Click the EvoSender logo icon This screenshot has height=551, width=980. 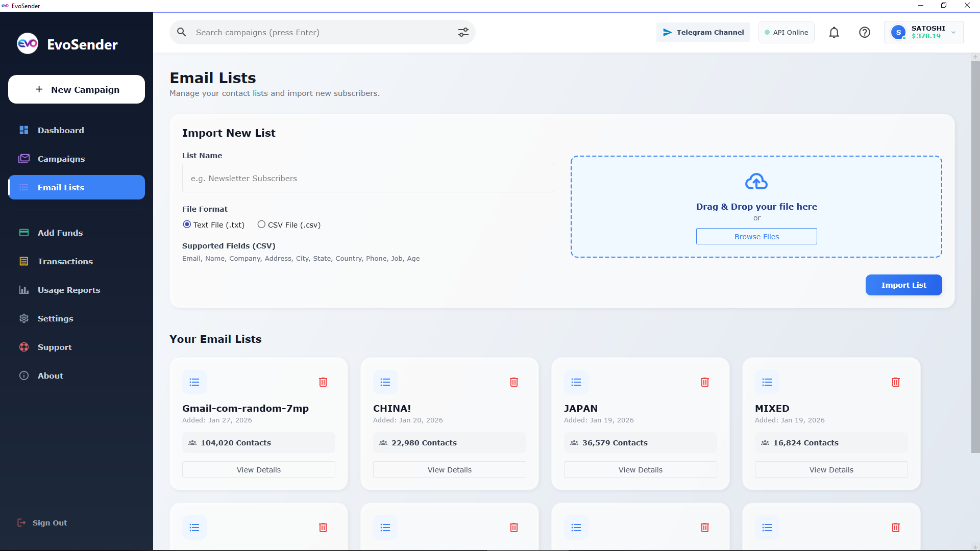[28, 43]
